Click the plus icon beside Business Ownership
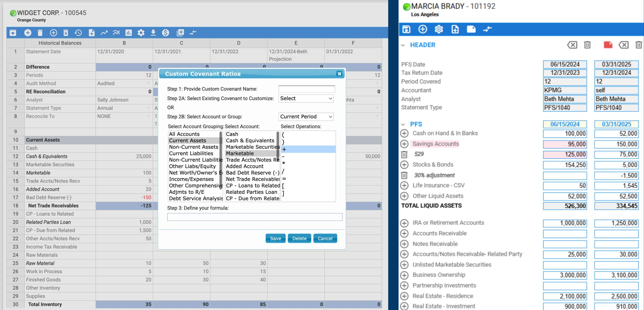This screenshot has height=310, width=644. pyautogui.click(x=404, y=275)
